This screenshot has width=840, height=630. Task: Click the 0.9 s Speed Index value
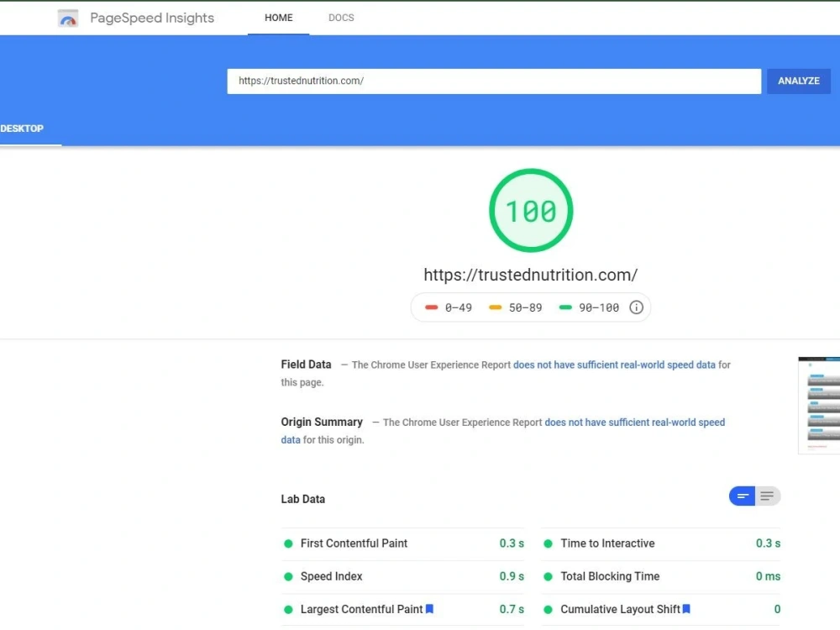(512, 576)
